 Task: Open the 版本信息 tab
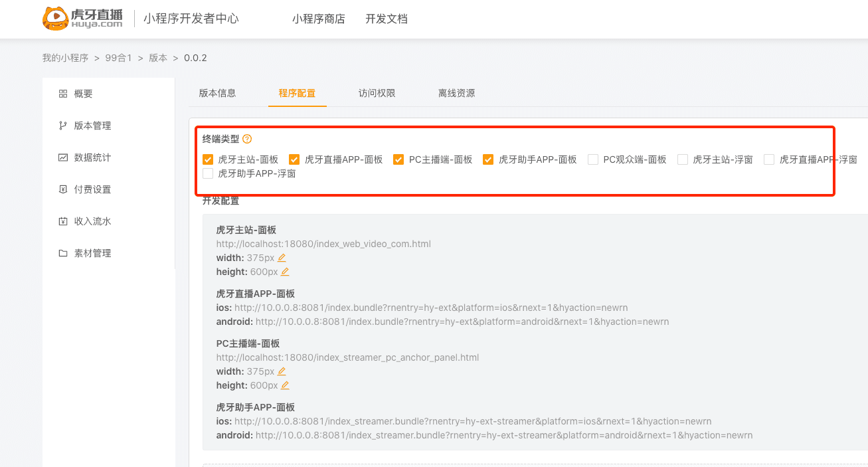click(x=218, y=93)
